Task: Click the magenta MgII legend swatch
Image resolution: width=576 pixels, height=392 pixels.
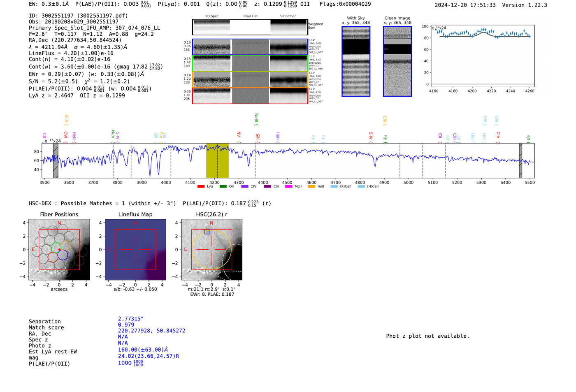Action: coord(288,187)
